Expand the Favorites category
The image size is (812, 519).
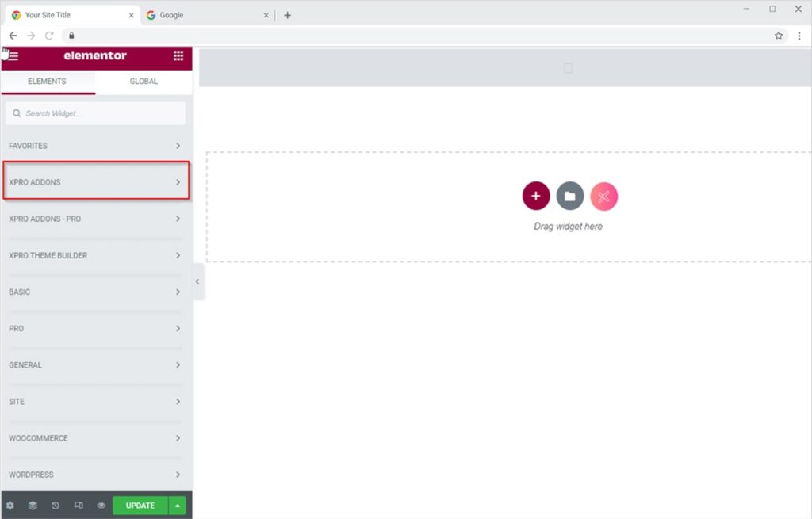95,146
